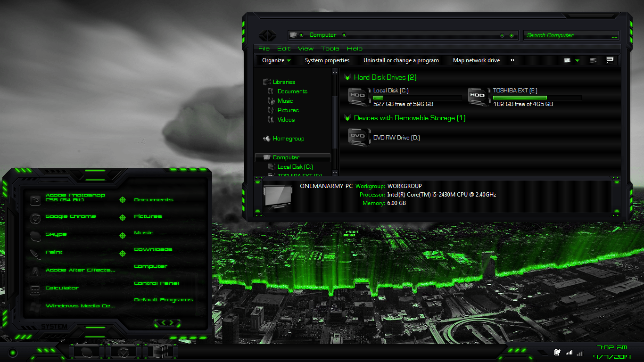The height and width of the screenshot is (362, 644).
Task: Click Map network drive
Action: point(476,60)
